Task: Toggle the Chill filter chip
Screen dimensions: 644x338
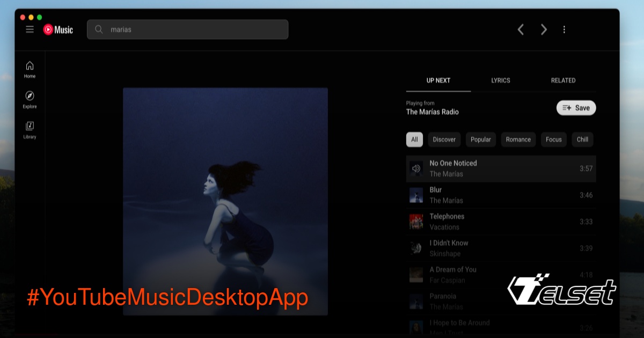Action: pyautogui.click(x=582, y=139)
